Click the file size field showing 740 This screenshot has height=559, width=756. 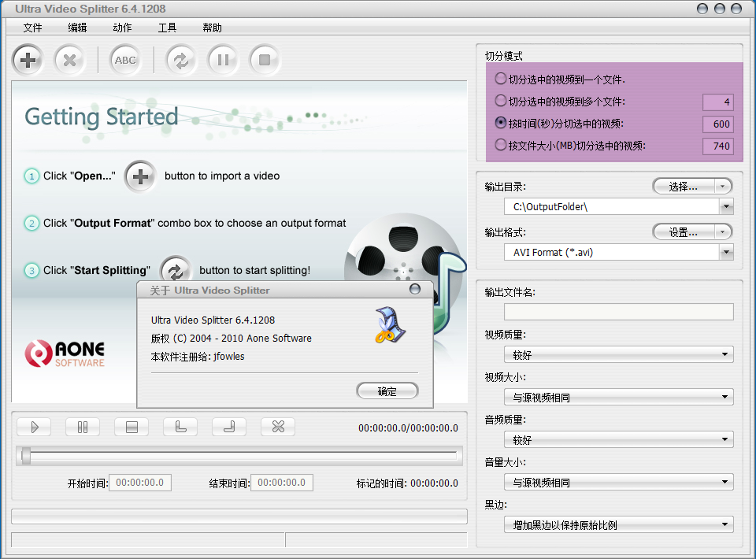point(718,146)
